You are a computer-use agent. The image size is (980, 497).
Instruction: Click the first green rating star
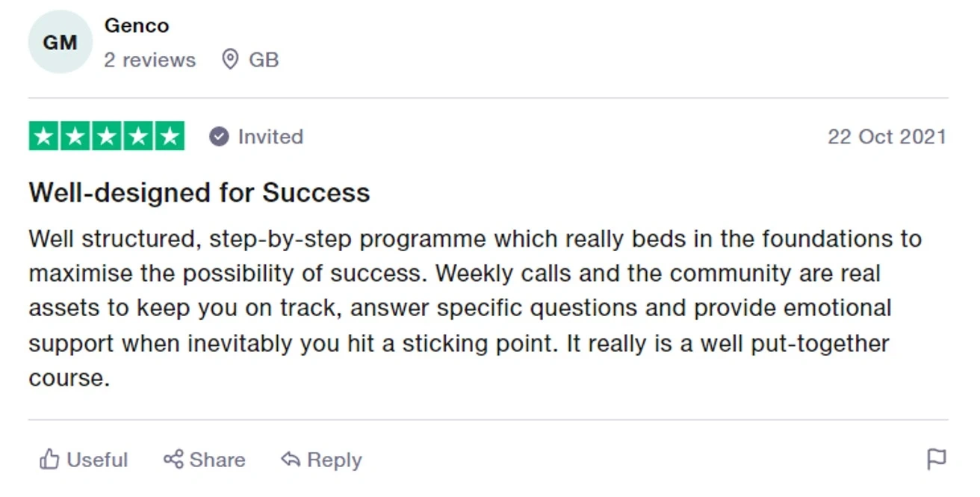point(45,137)
